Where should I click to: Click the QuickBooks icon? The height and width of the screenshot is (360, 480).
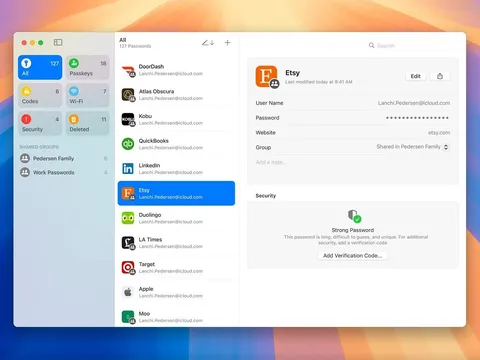(128, 144)
